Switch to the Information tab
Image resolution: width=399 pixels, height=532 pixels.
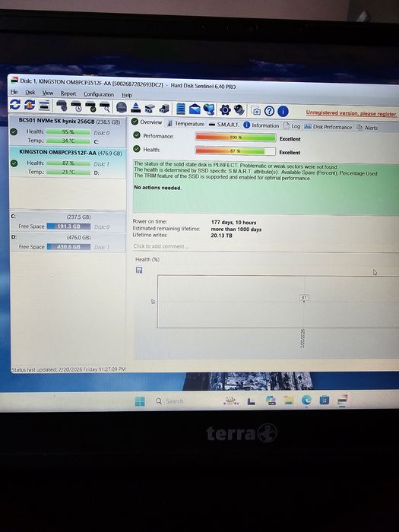pyautogui.click(x=261, y=125)
